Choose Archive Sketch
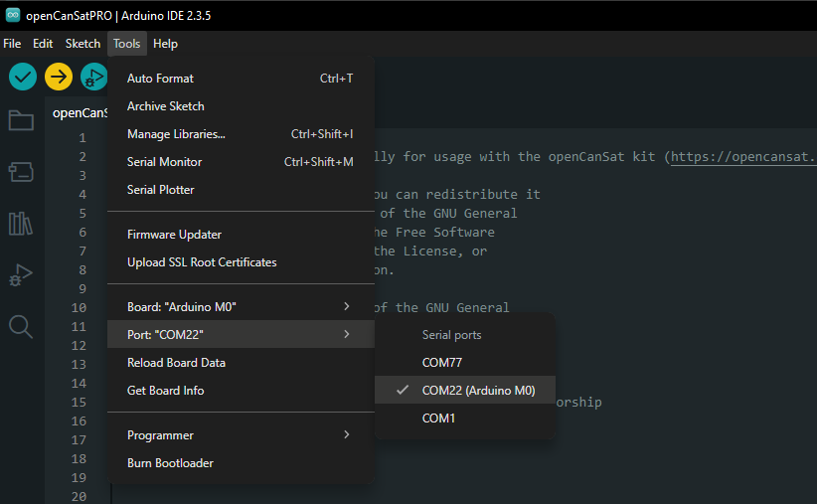817x504 pixels. (x=241, y=105)
